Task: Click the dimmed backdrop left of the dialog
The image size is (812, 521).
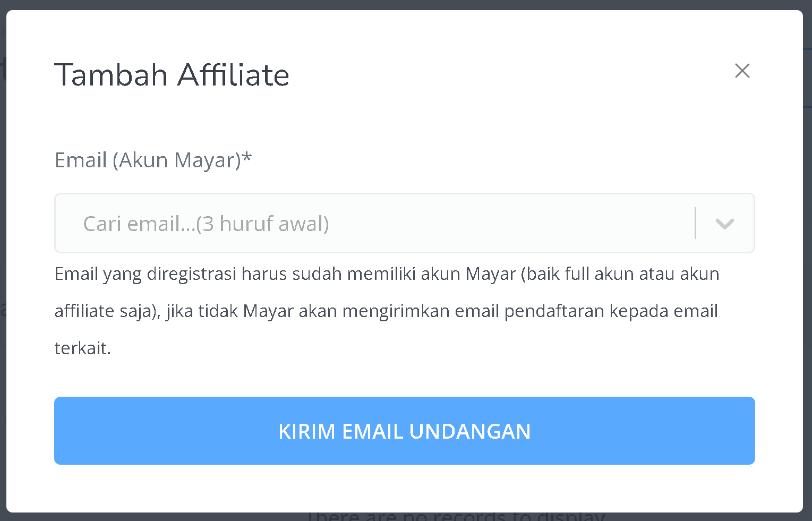Action: click(x=3, y=260)
